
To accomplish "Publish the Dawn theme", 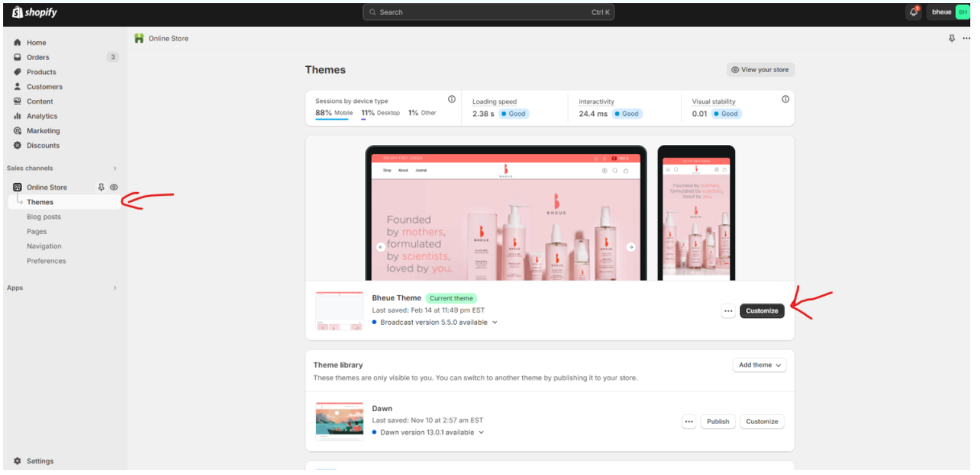I will (718, 422).
